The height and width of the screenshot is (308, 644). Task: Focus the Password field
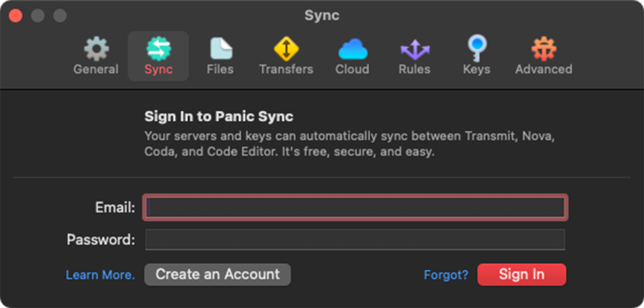(355, 239)
